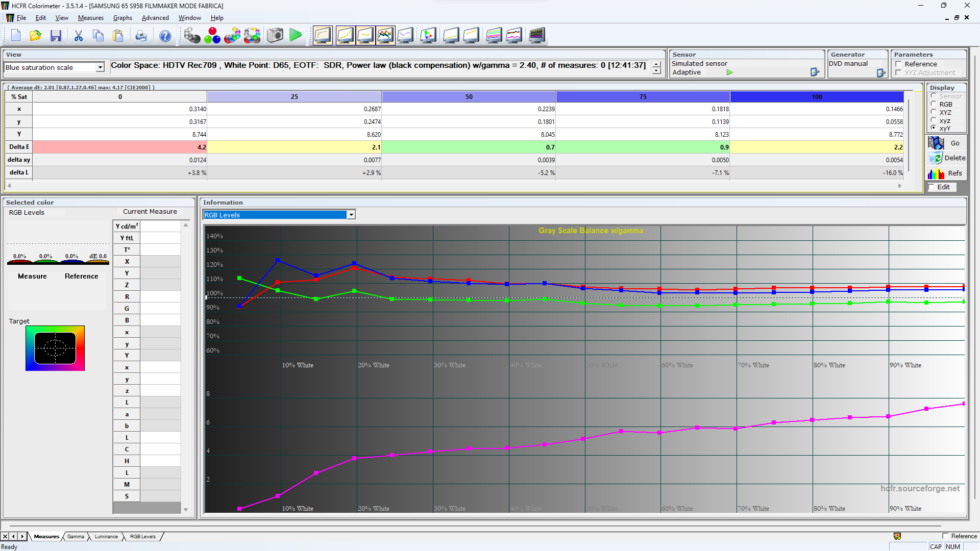The image size is (980, 551).
Task: Click the measure gray scale icon
Action: tap(192, 36)
